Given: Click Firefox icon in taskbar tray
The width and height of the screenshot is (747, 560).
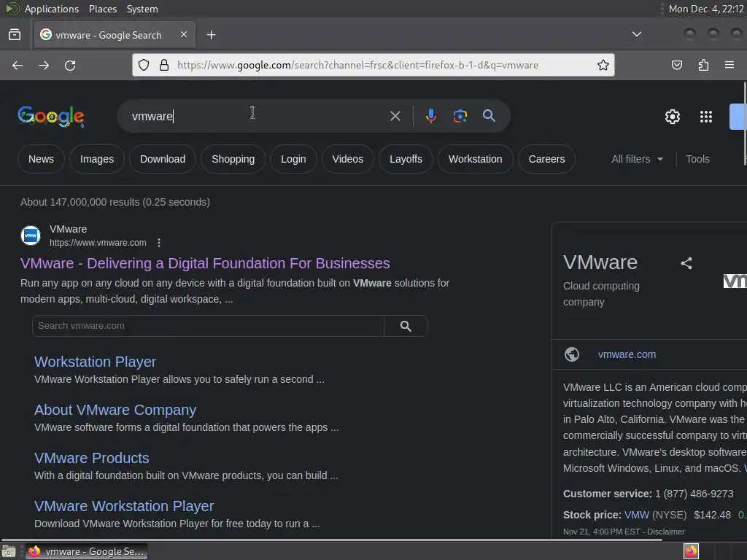Looking at the screenshot, I should click(x=691, y=551).
